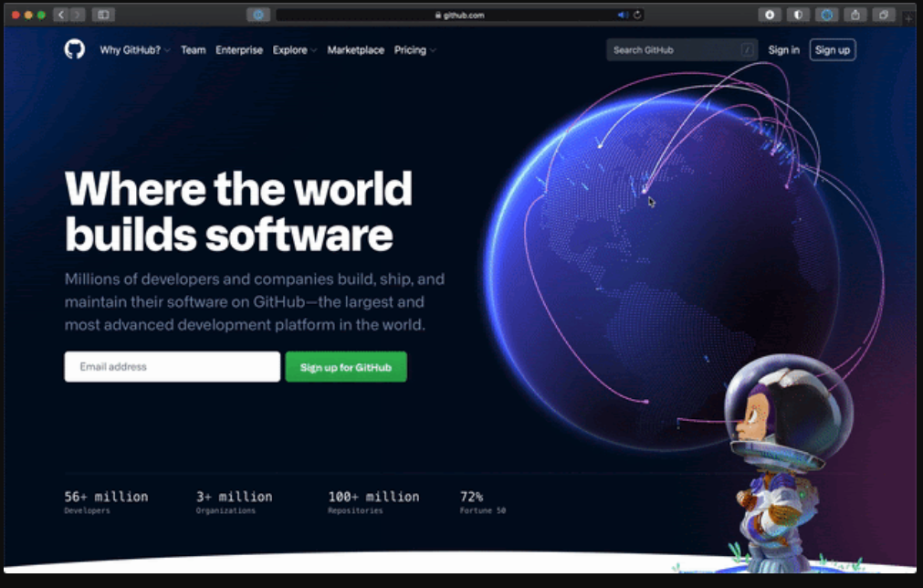Image resolution: width=923 pixels, height=588 pixels.
Task: Click the '3+ million' Organizations stat
Action: pos(234,502)
